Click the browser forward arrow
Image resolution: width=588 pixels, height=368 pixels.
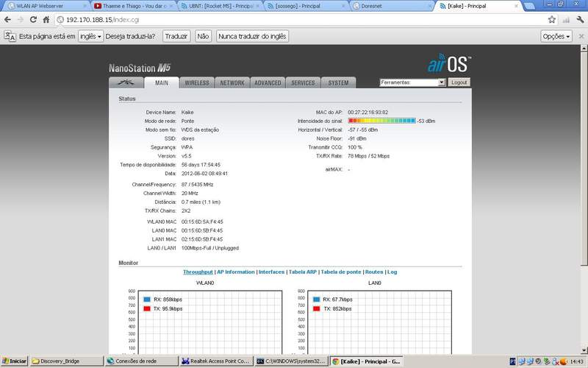(x=21, y=20)
